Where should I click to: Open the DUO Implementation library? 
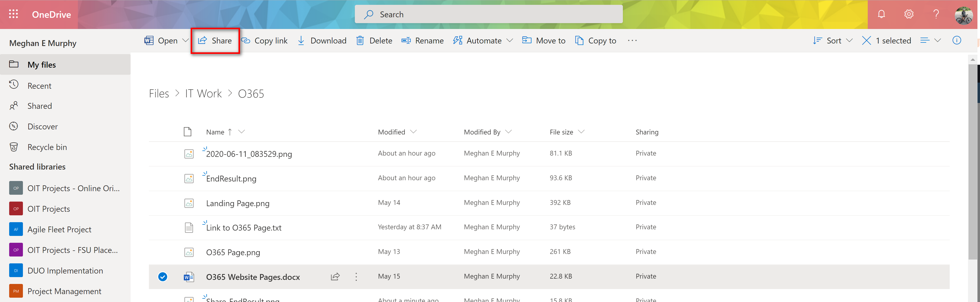pyautogui.click(x=65, y=270)
